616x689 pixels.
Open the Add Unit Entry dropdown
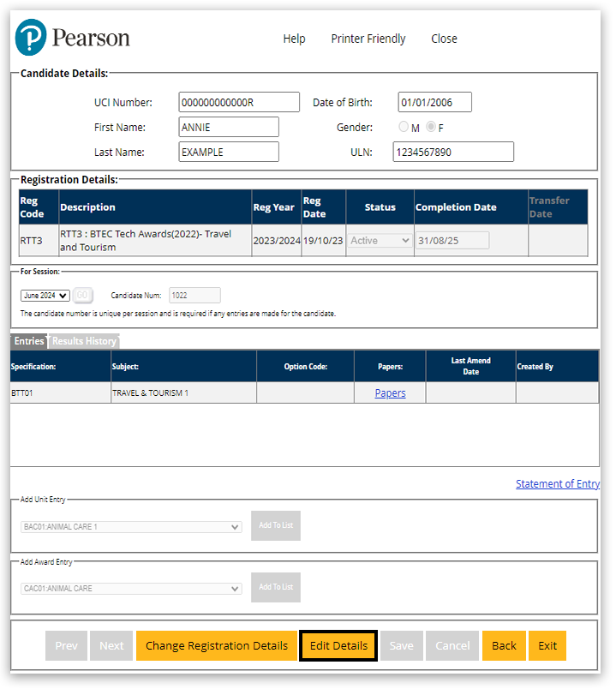point(131,527)
